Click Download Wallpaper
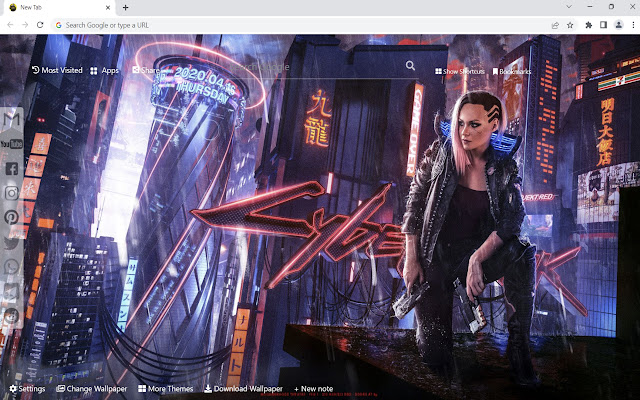Viewport: 640px width, 400px height. 243,389
